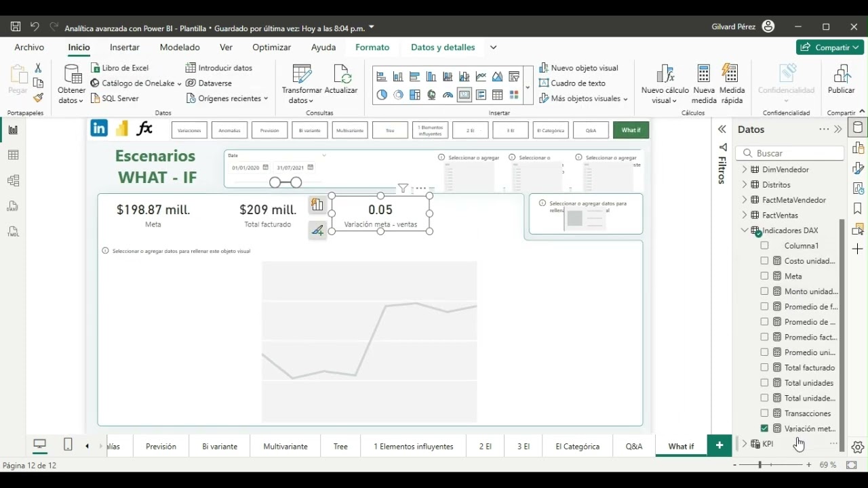Open TMDL view in left sidebar
This screenshot has height=488, width=868.
[x=13, y=232]
